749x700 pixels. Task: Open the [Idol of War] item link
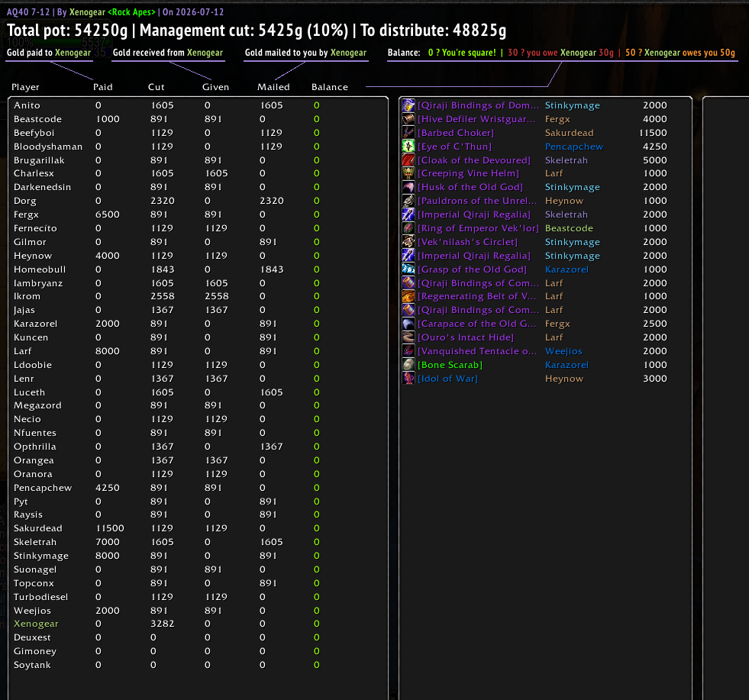point(447,379)
